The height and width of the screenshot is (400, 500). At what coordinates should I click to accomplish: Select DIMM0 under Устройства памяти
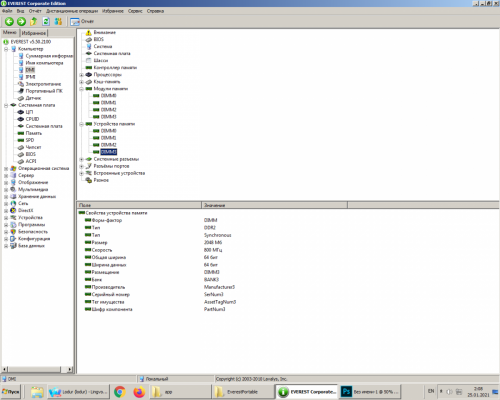pos(108,131)
